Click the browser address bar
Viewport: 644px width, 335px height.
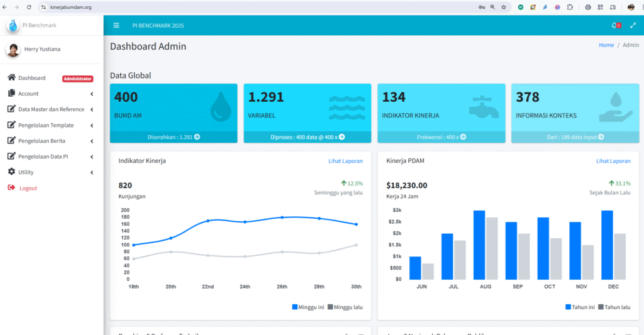pyautogui.click(x=252, y=7)
